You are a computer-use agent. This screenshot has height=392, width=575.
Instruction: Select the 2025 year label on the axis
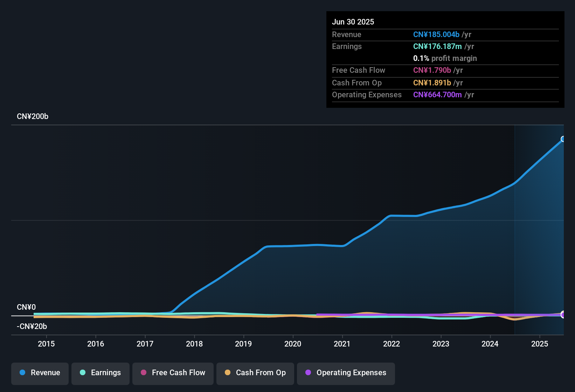pyautogui.click(x=540, y=344)
